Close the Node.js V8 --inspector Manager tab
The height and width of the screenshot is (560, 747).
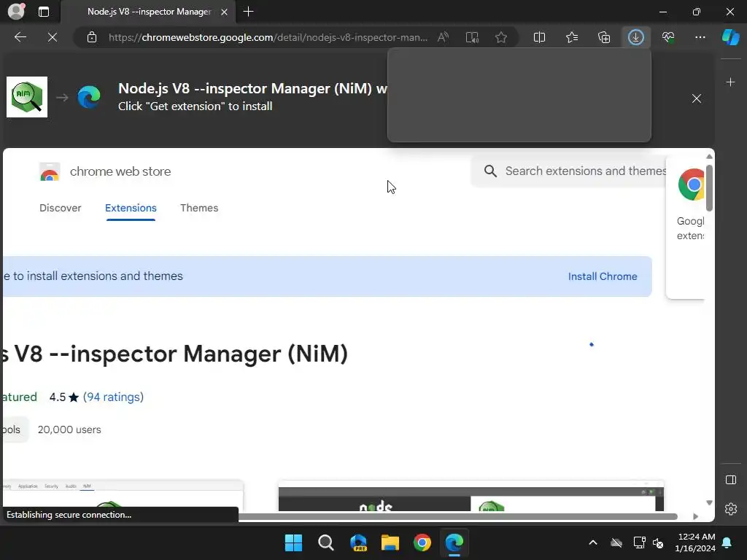point(225,12)
